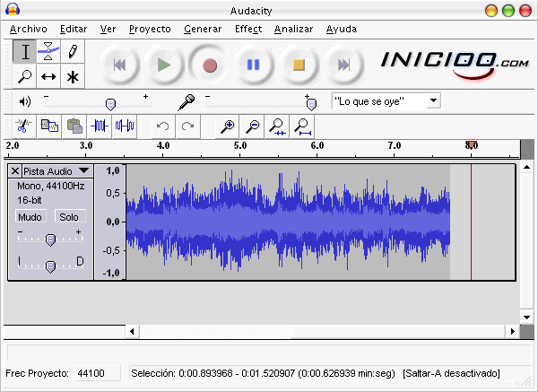This screenshot has width=538, height=392.
Task: Click the 5.0 mark on timeline ruler
Action: pyautogui.click(x=240, y=145)
